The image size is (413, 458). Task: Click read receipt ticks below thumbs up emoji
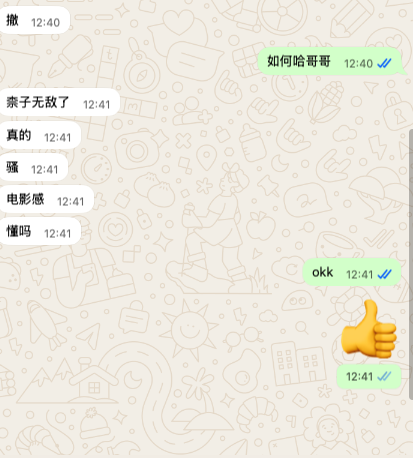(384, 376)
